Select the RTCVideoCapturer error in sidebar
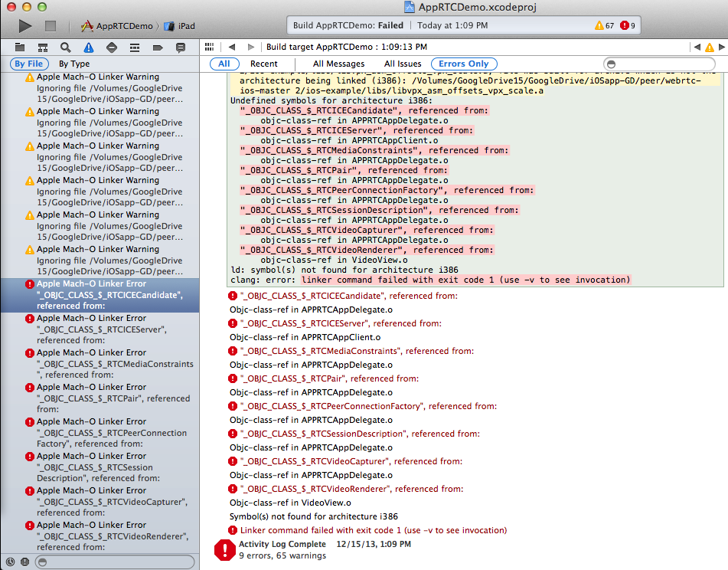Screen dimensions: 728x570 point(100,501)
